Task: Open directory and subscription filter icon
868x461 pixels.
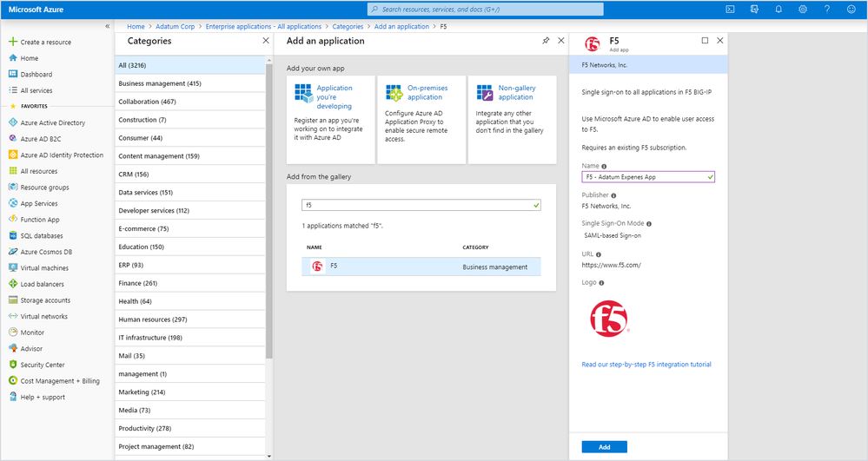Action: click(754, 10)
